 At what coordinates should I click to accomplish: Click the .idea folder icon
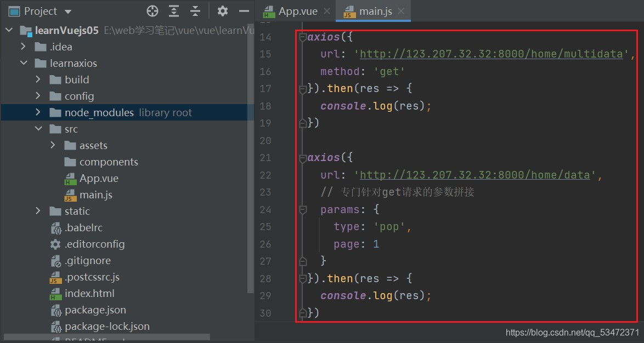[x=40, y=47]
